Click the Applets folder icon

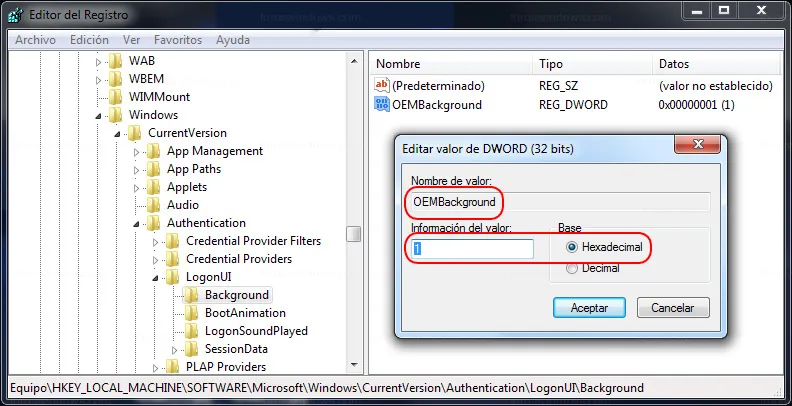(x=154, y=187)
